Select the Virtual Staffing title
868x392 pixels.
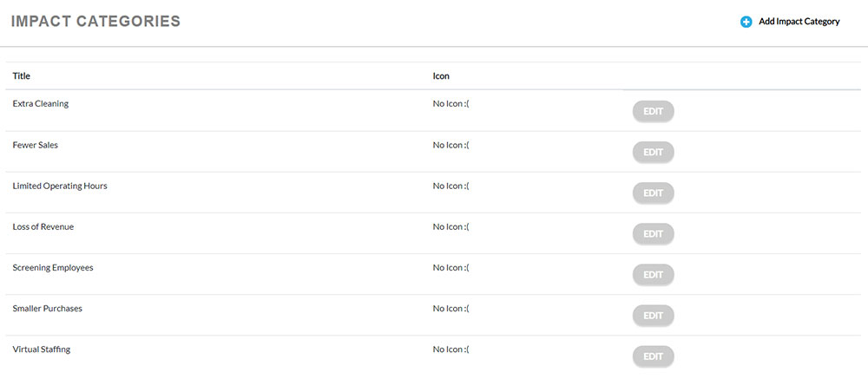coord(42,349)
